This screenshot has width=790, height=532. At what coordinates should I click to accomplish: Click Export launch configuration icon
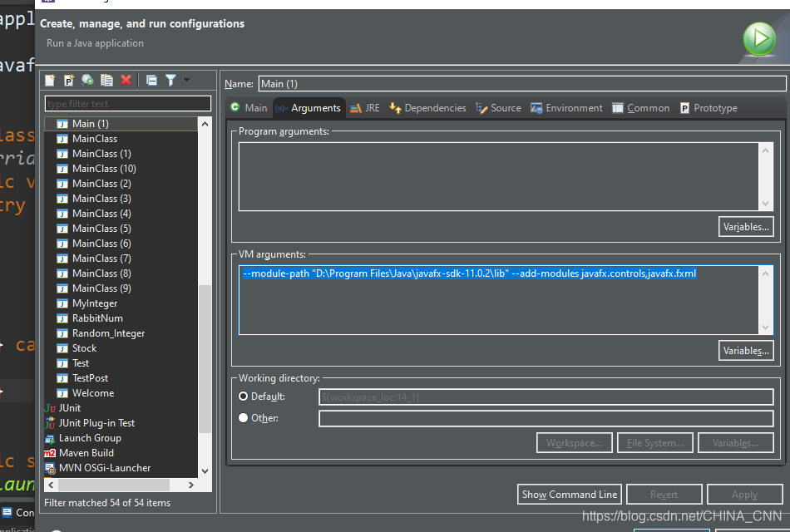coord(87,80)
